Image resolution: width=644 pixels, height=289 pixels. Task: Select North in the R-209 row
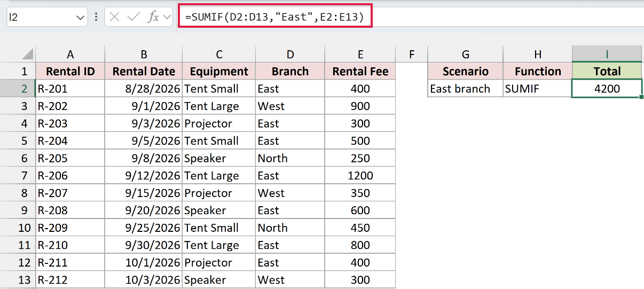coord(290,228)
